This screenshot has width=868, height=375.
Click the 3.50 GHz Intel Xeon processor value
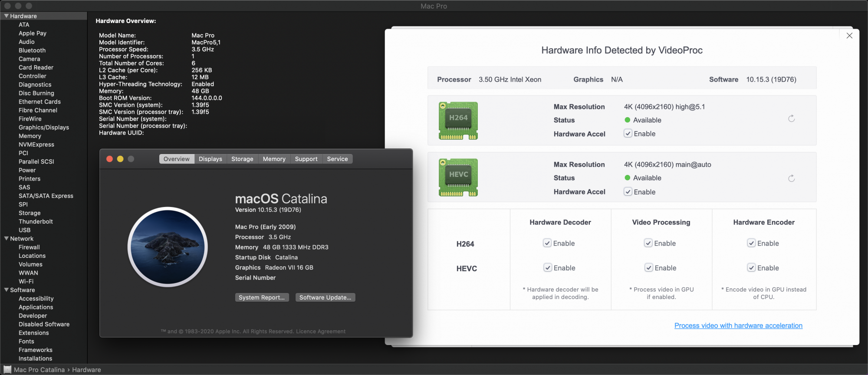510,79
